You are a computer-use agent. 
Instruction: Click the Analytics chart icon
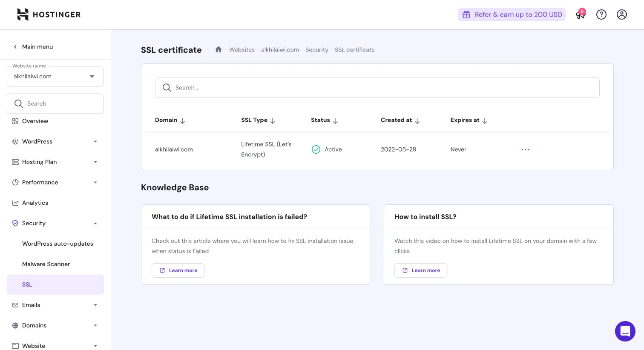(15, 203)
